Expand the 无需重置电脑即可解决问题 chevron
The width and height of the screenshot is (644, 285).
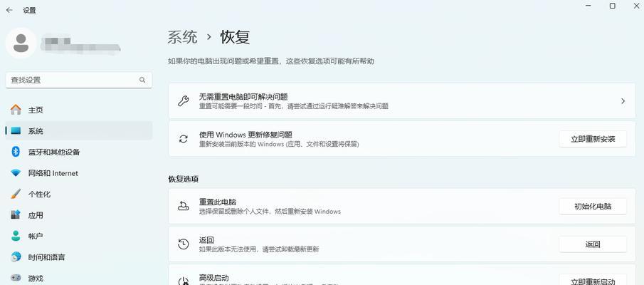coord(623,101)
